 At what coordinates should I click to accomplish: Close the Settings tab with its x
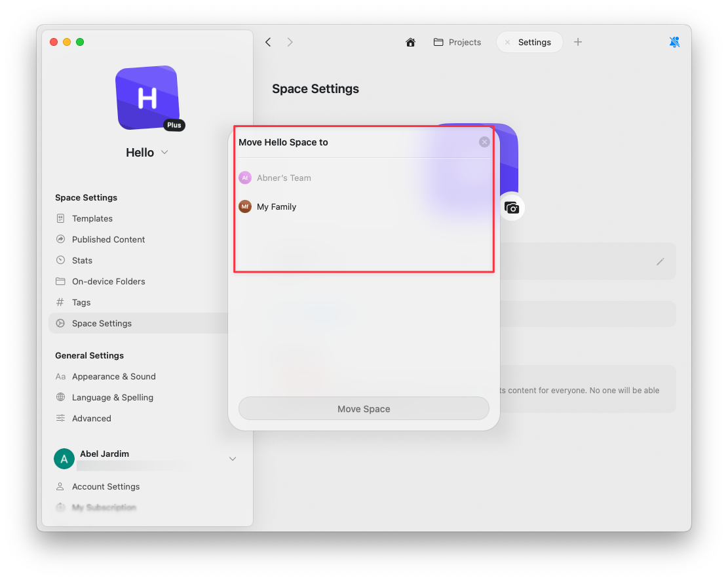click(x=507, y=42)
